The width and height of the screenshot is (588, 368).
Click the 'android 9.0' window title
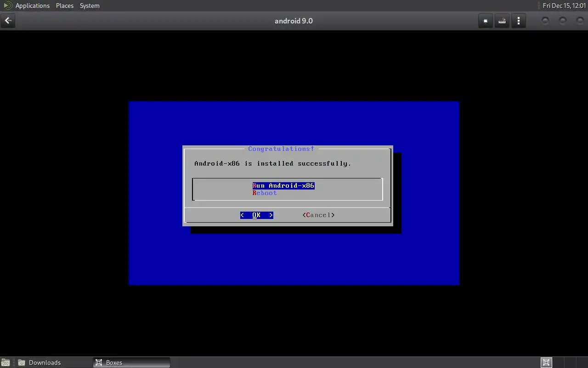pyautogui.click(x=294, y=21)
